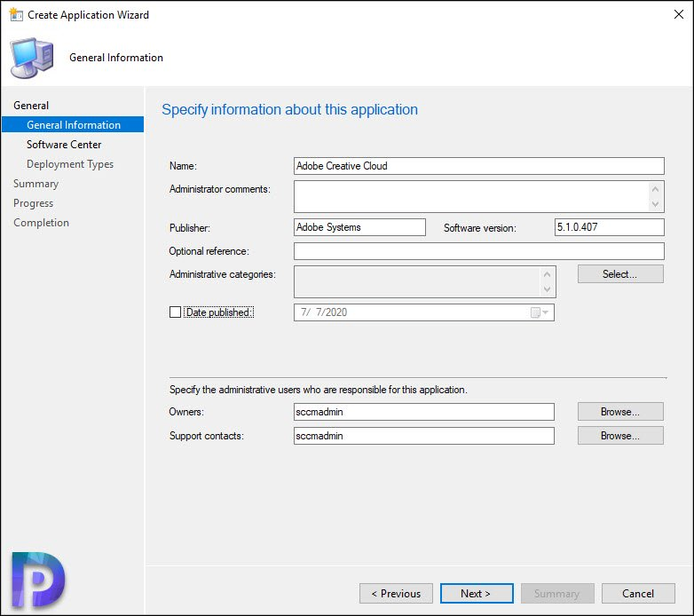Click the 'Owners:' label
Screen dimensions: 694x616
pyautogui.click(x=186, y=412)
